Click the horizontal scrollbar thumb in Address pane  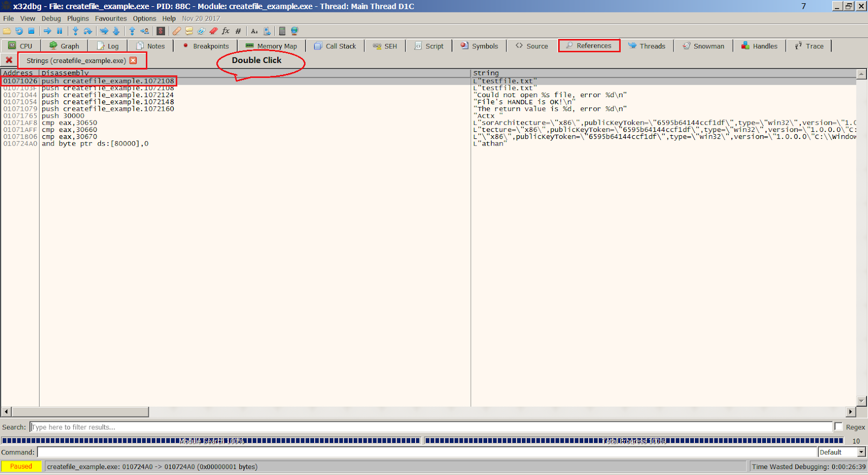pyautogui.click(x=80, y=412)
